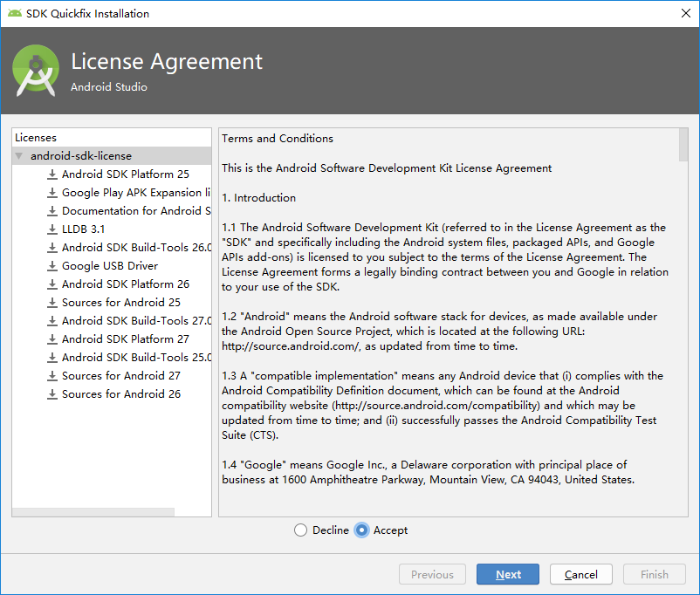Click download icon beside Build-Tools 27.0
Viewport: 700px width, 595px height.
click(x=52, y=320)
